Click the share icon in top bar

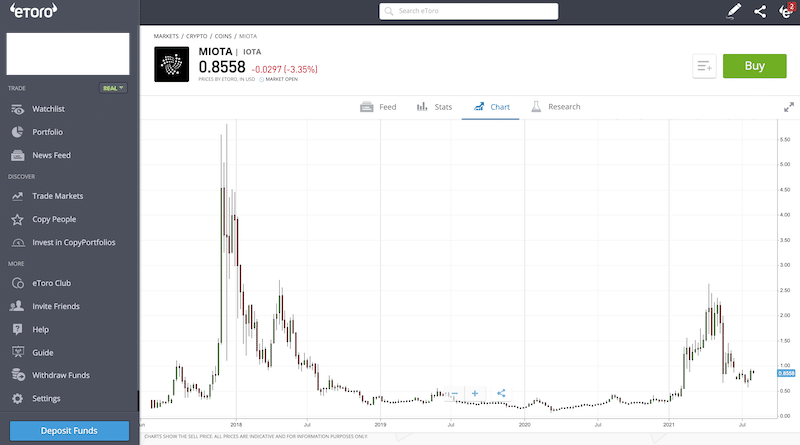click(x=760, y=11)
